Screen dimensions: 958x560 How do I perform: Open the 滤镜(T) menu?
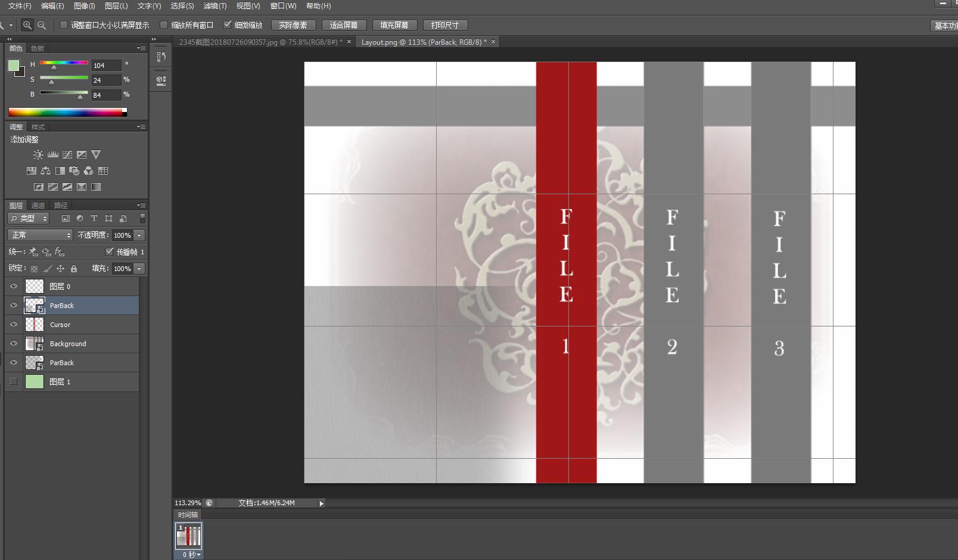click(x=215, y=6)
